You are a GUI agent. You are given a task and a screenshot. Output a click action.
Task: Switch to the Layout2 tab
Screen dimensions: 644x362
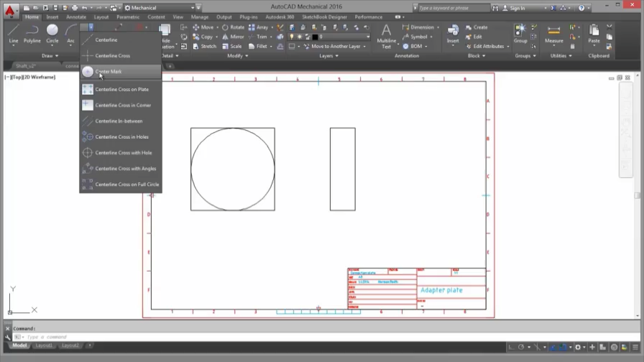click(70, 345)
